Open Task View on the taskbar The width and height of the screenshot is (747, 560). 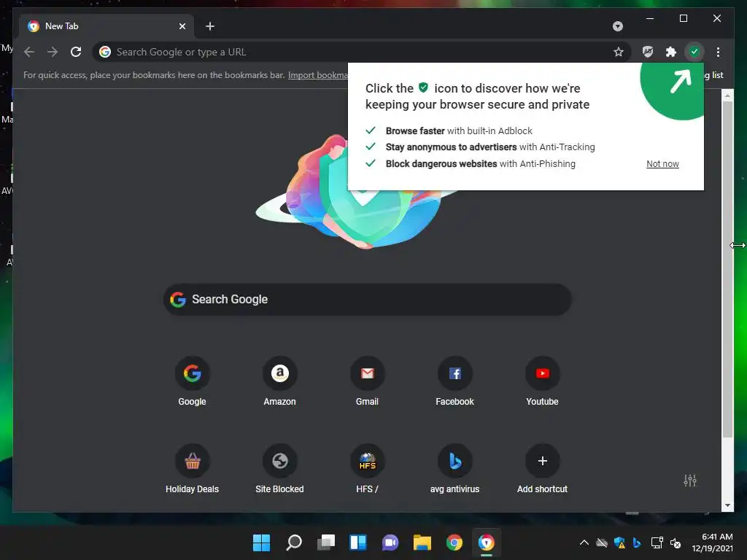tap(326, 542)
